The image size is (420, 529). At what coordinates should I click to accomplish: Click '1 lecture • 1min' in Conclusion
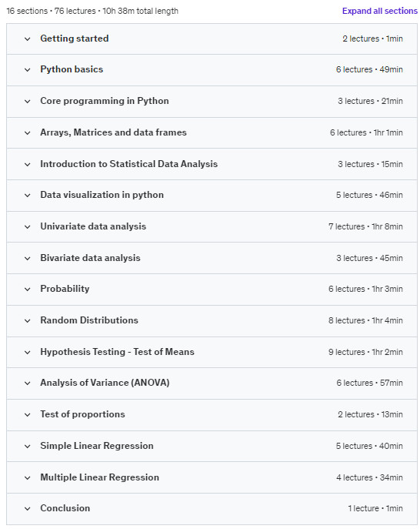(375, 508)
